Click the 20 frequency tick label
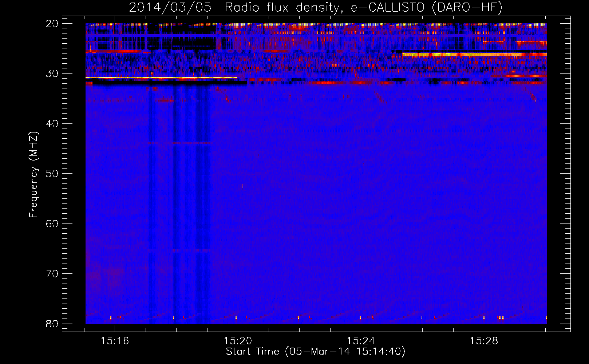 pos(52,24)
